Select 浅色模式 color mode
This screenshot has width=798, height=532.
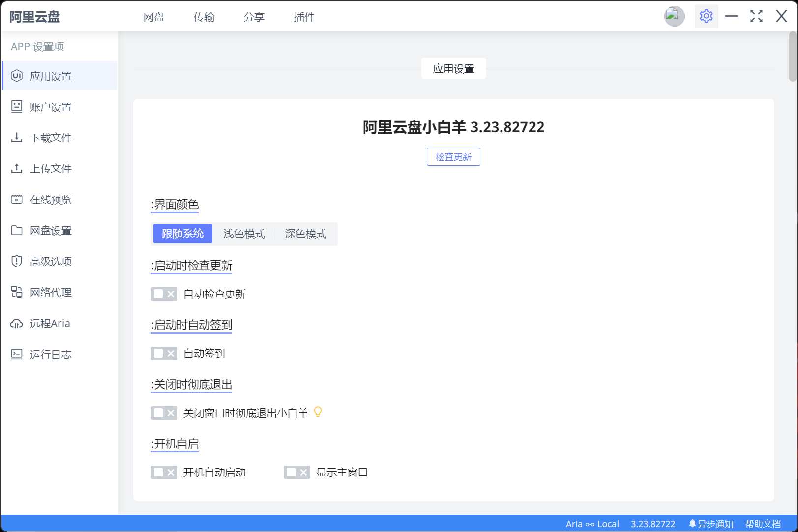click(244, 233)
